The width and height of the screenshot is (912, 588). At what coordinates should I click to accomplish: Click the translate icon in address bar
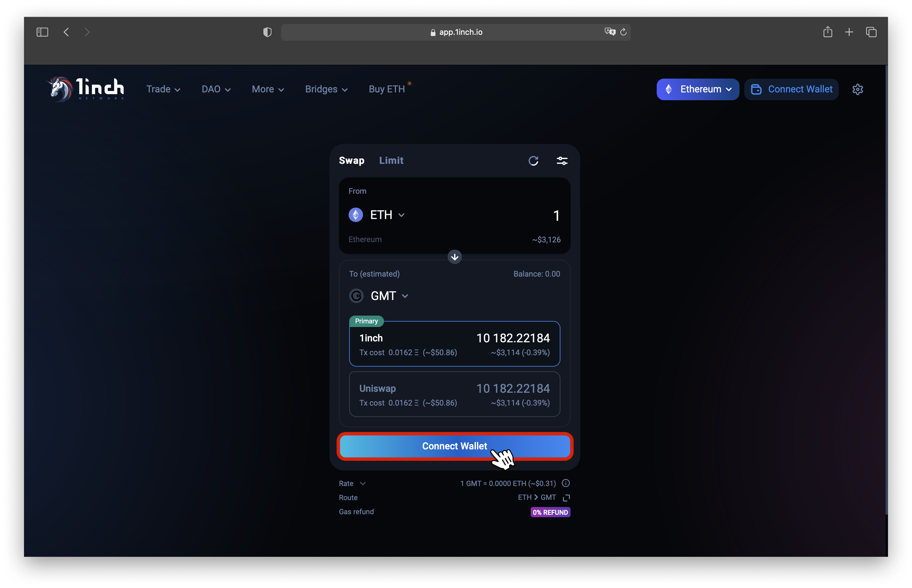pos(610,32)
